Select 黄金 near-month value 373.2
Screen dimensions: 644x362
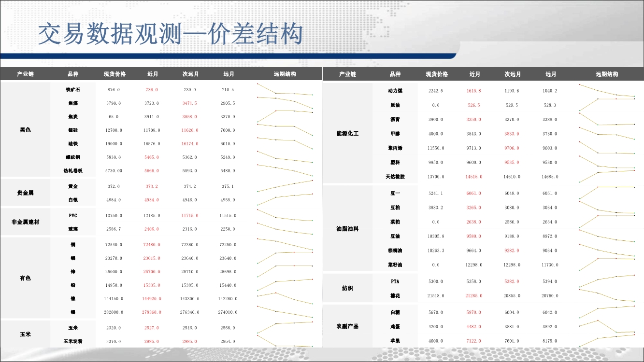point(152,186)
